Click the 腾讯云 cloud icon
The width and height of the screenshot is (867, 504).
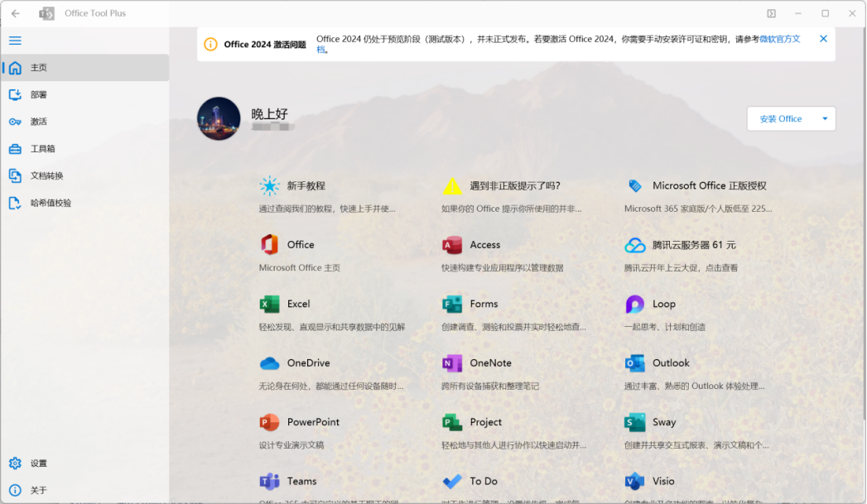tap(635, 245)
